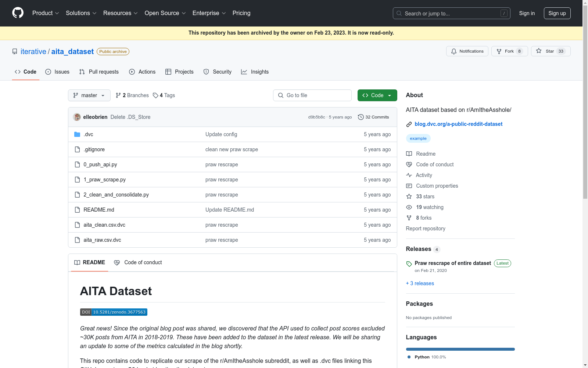Expand the Solutions menu

coord(81,13)
